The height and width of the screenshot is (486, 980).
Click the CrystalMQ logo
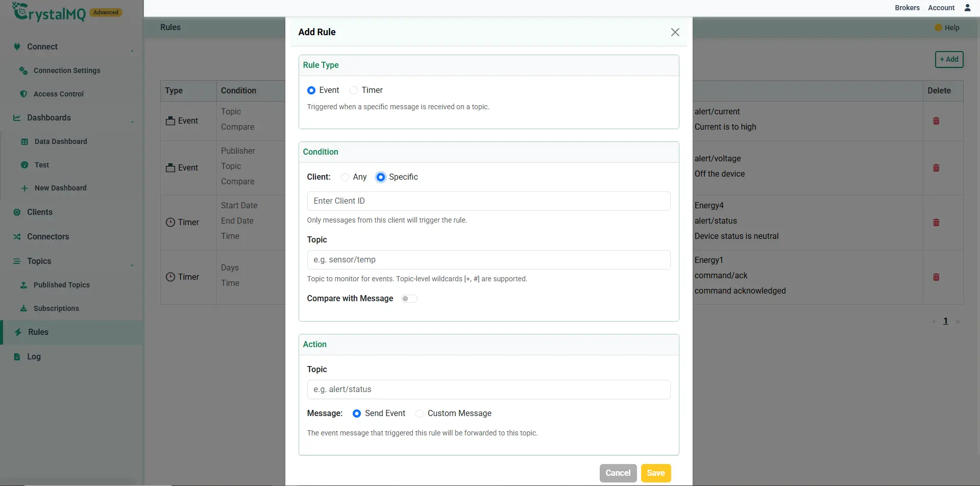coord(49,12)
